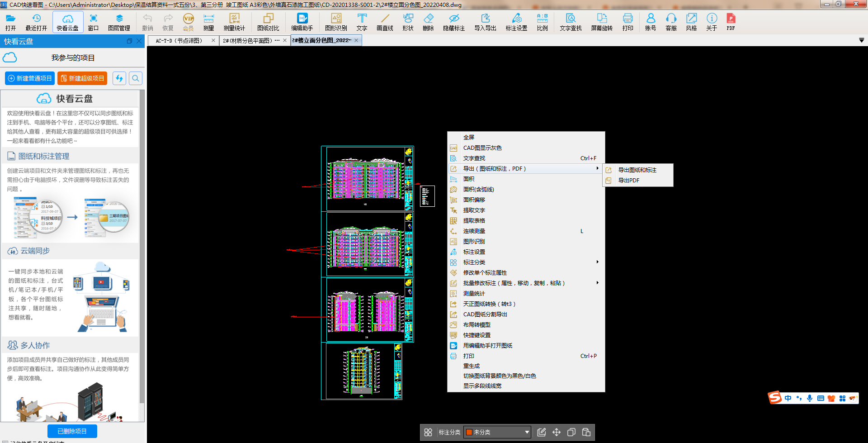Click the annotation category grid icon in bottom bar

click(x=428, y=432)
